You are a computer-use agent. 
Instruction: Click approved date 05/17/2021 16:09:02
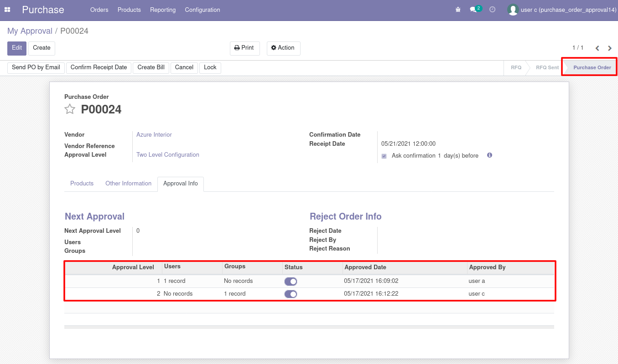(371, 281)
